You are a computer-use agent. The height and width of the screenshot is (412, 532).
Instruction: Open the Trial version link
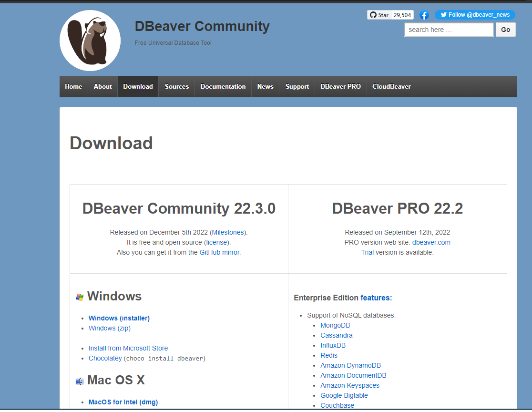coord(367,252)
